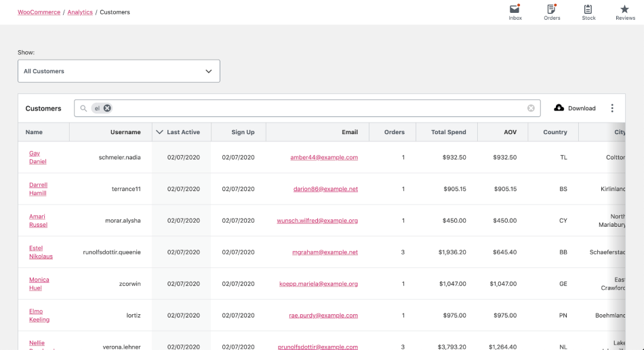Open the Inbox panel icon
The width and height of the screenshot is (644, 350).
(515, 12)
